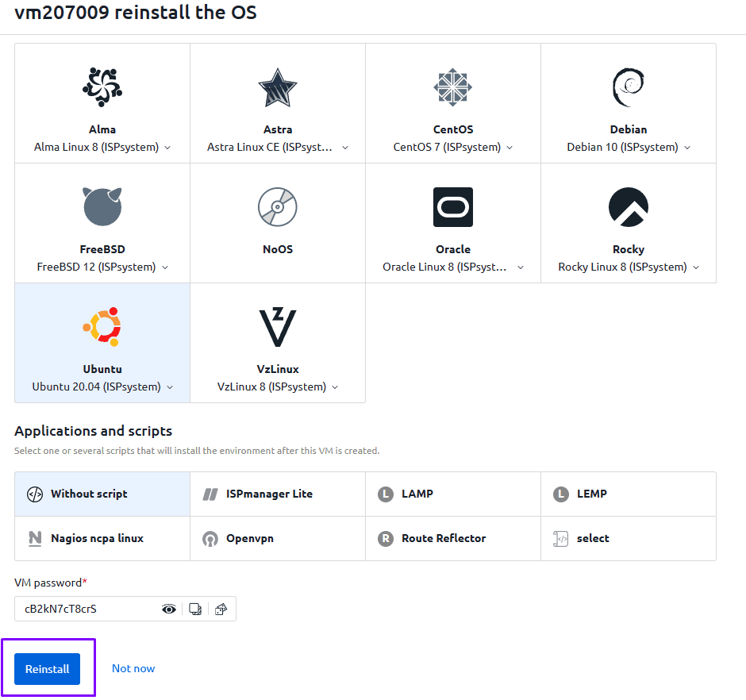Image resolution: width=746 pixels, height=700 pixels.
Task: Select the Alma Linux logo icon
Action: coord(102,87)
